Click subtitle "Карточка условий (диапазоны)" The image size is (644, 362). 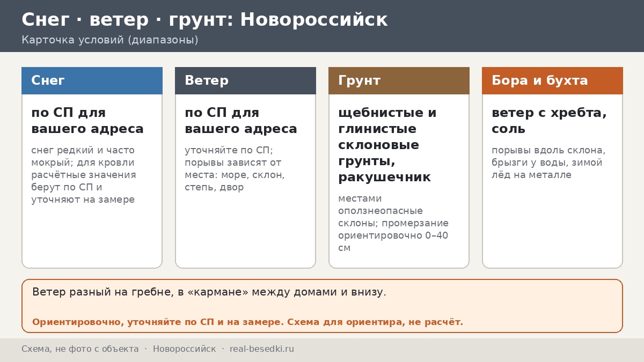point(110,40)
